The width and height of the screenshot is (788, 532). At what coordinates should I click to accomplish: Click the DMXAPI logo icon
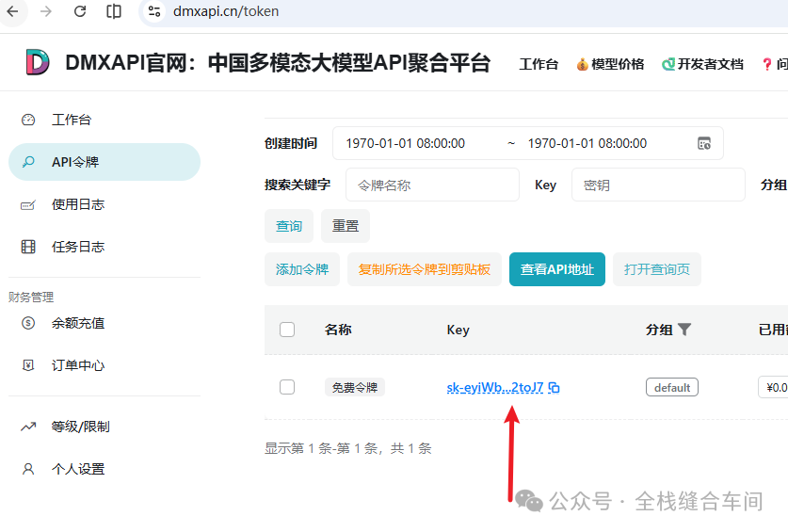tap(38, 62)
